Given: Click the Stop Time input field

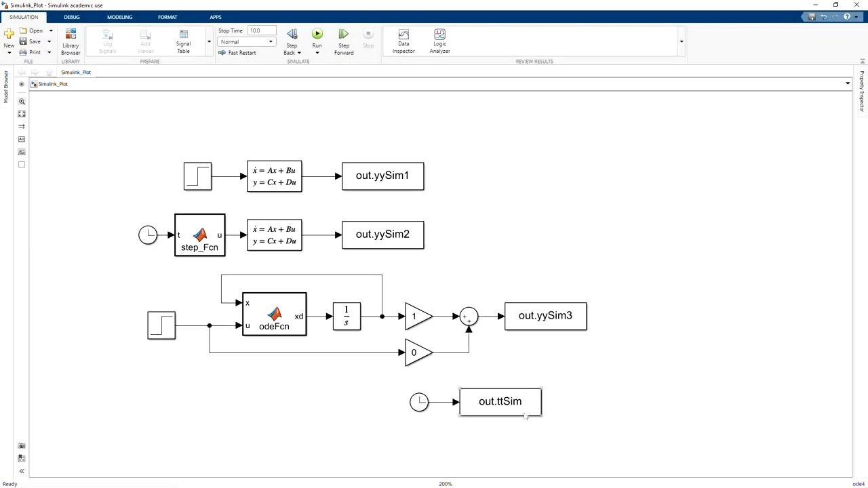Looking at the screenshot, I should (261, 30).
